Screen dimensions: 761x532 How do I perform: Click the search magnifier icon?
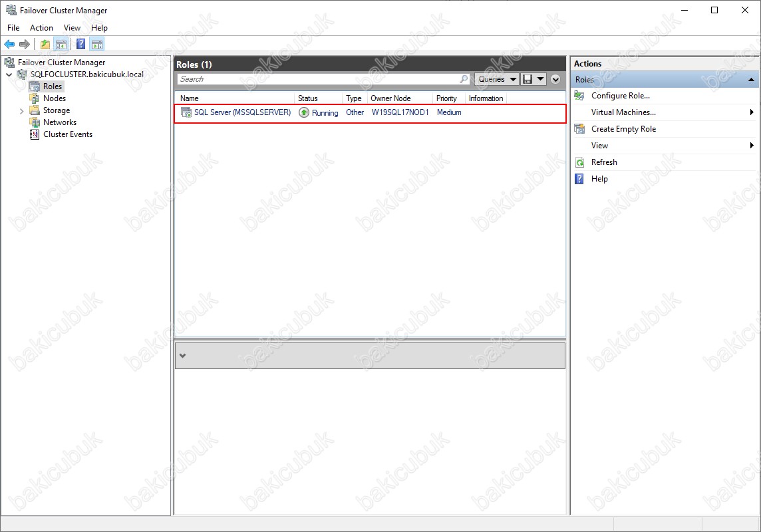[464, 78]
